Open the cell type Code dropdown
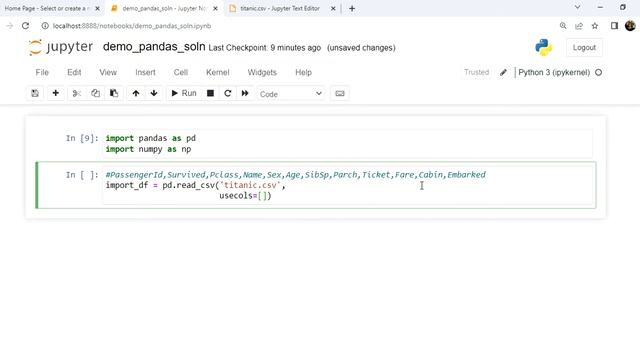640x360 pixels. tap(291, 94)
